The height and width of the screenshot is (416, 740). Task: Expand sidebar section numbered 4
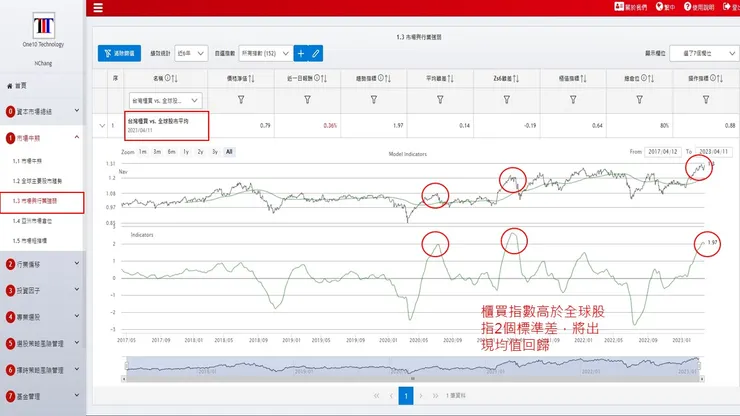[x=42, y=317]
